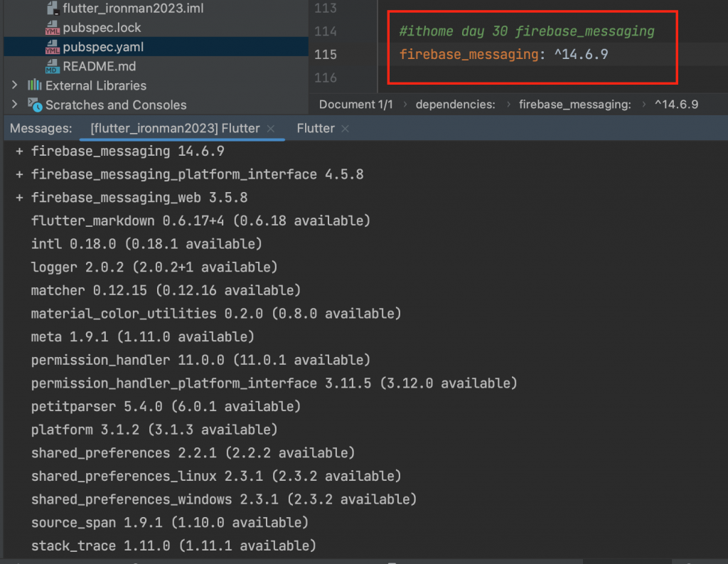Click flutter_markdown 0.6.17+4 output line

pos(200,220)
